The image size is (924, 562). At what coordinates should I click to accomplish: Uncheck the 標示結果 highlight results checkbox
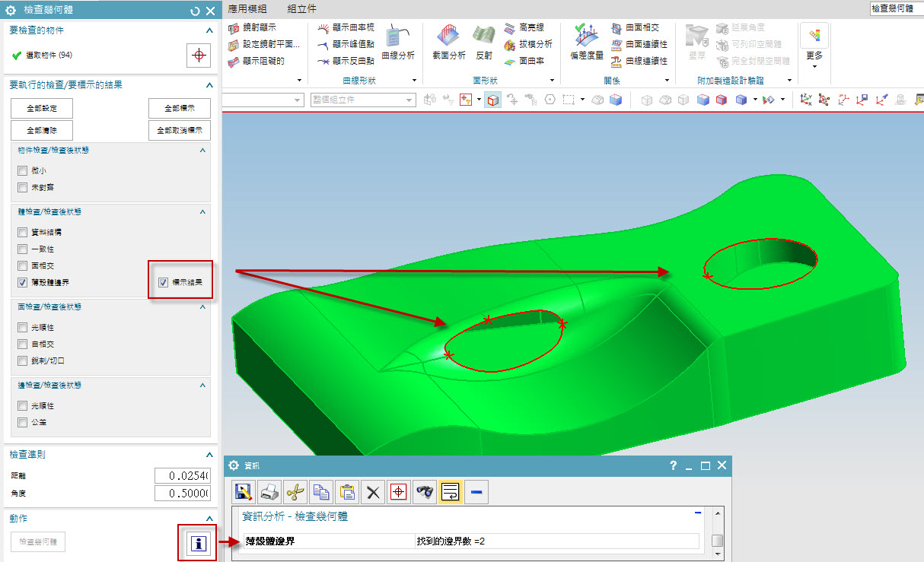pos(163,282)
